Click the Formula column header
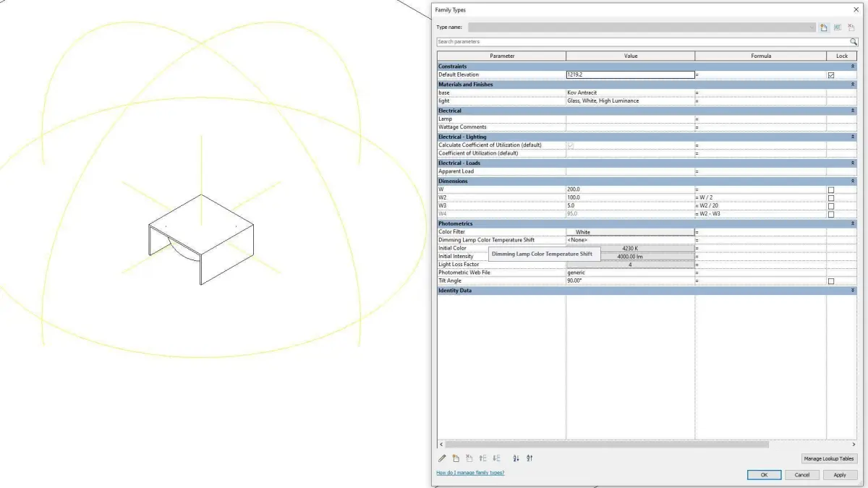The image size is (868, 488). pyautogui.click(x=760, y=56)
